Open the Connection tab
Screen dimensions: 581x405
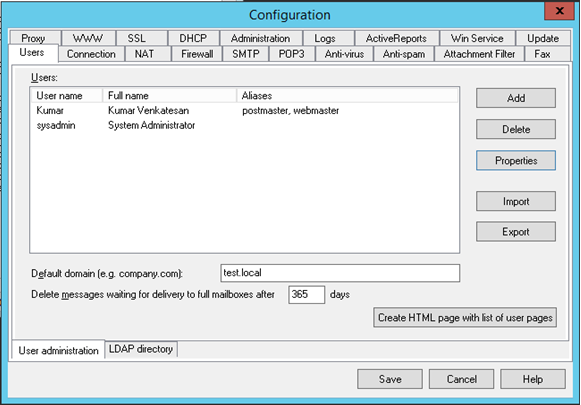(91, 54)
